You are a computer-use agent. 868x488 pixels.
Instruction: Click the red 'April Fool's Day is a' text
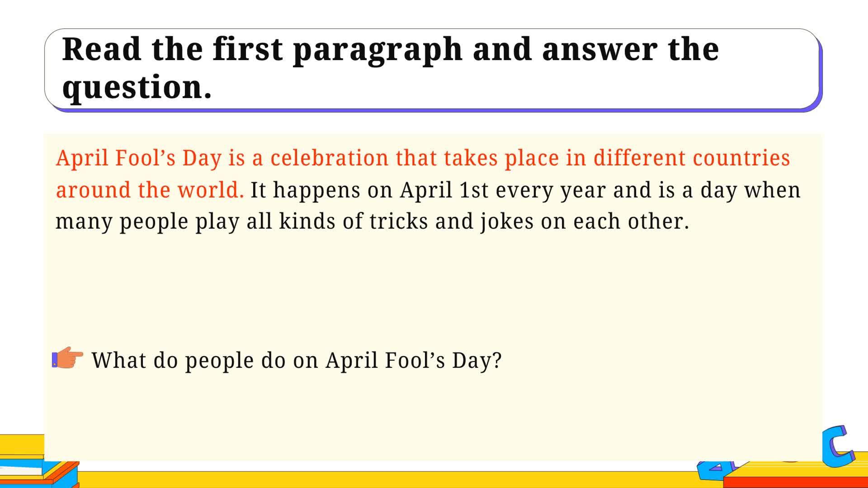click(x=159, y=158)
